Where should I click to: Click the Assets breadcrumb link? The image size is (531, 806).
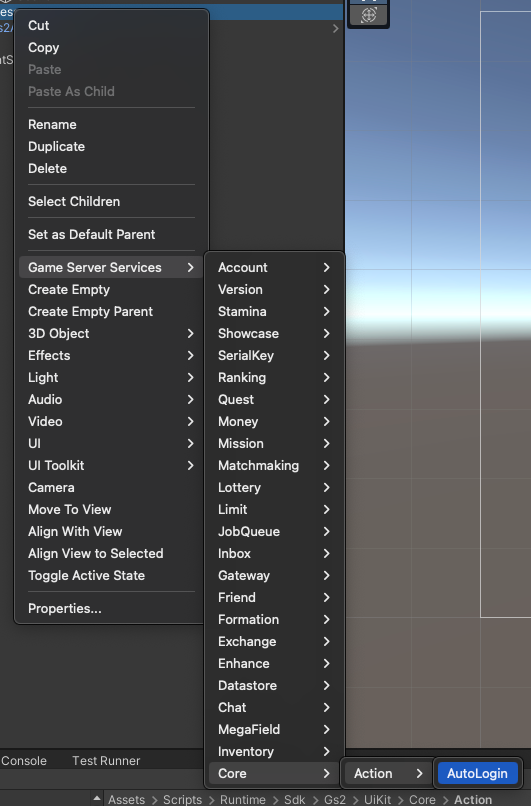click(x=126, y=799)
